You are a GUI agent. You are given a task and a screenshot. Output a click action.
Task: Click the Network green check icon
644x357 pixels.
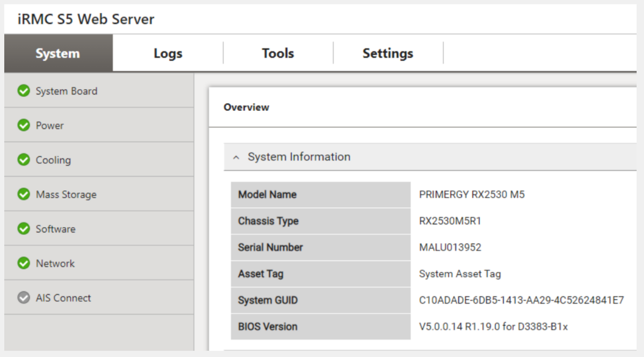point(24,263)
